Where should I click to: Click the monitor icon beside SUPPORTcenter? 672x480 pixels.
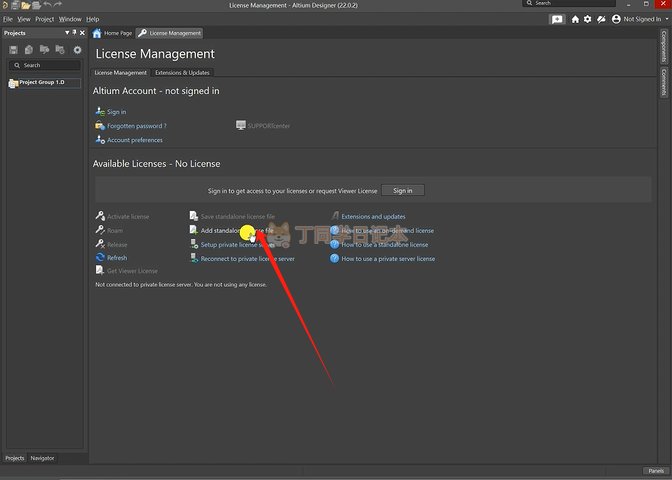(x=241, y=125)
